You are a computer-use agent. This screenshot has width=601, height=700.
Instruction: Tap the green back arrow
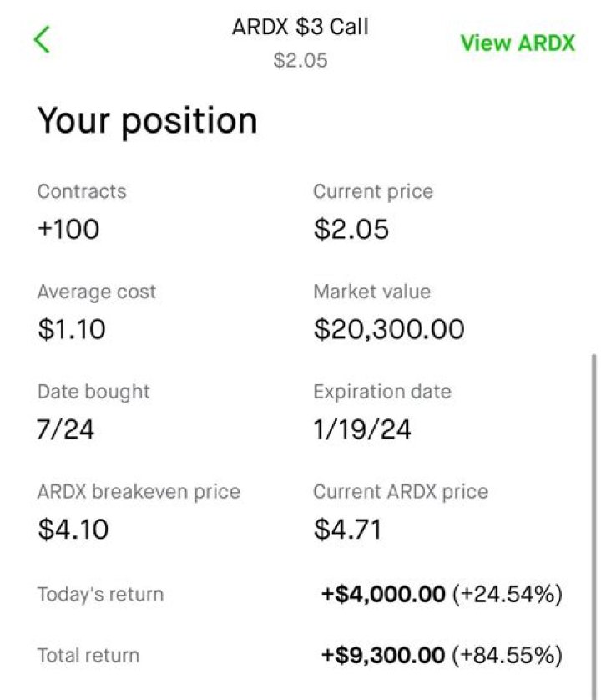click(42, 39)
